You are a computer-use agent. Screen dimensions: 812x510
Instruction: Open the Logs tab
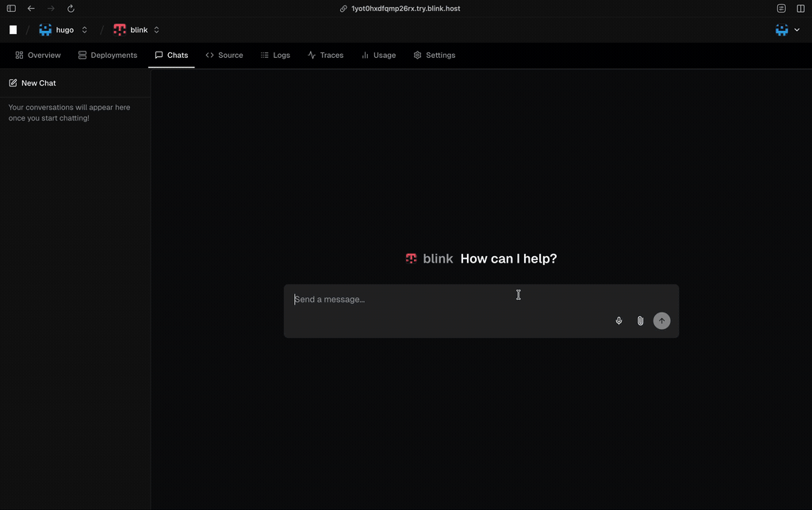(x=275, y=56)
